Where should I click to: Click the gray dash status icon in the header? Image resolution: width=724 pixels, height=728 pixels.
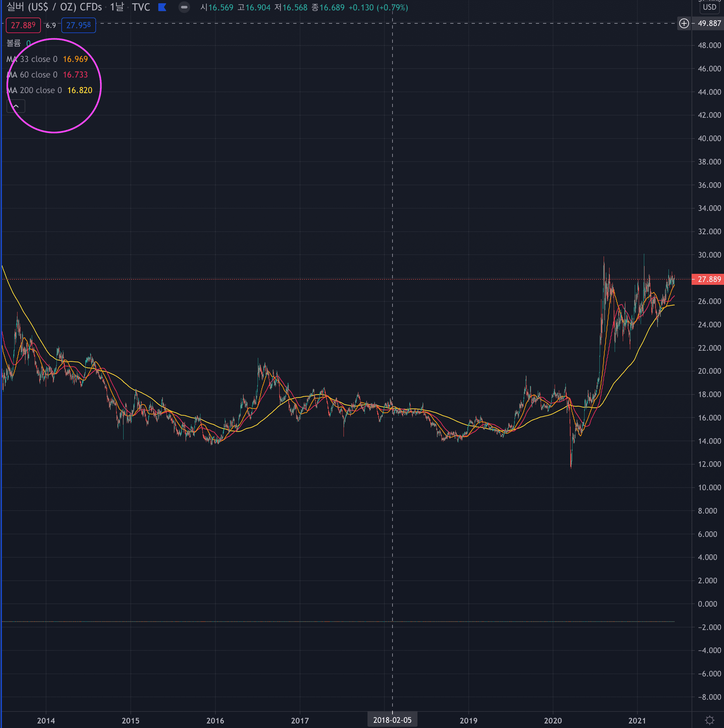(x=184, y=7)
